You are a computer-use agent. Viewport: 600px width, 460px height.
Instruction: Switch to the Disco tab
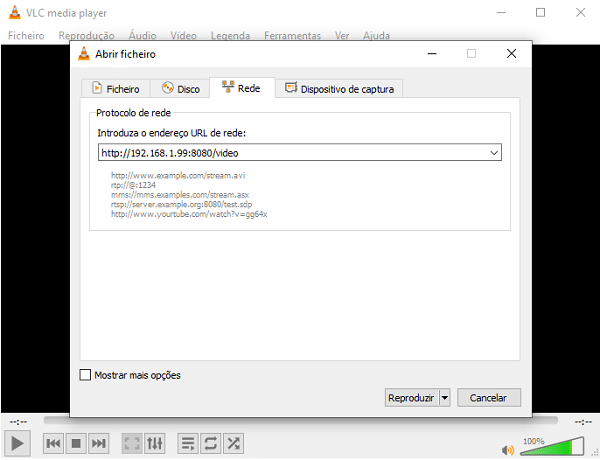(180, 89)
